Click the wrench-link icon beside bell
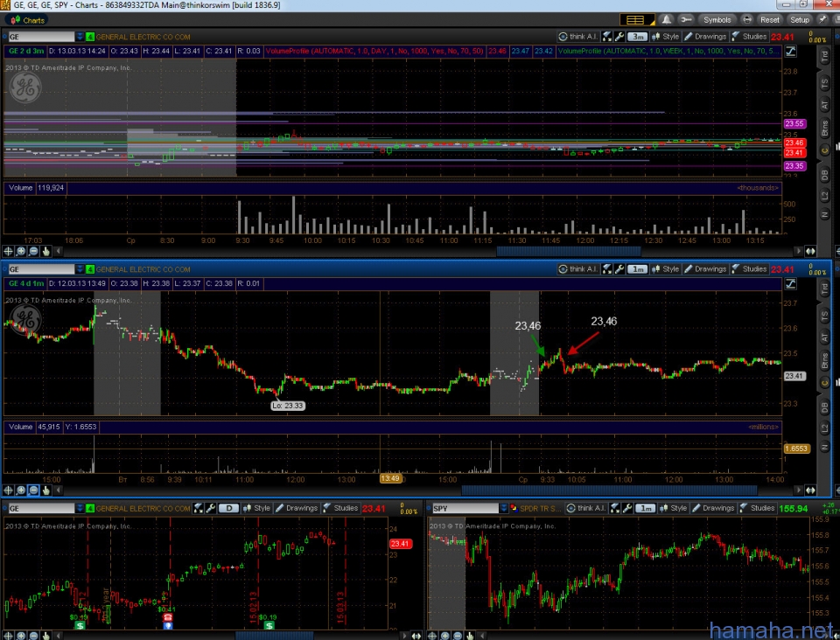 [685, 20]
